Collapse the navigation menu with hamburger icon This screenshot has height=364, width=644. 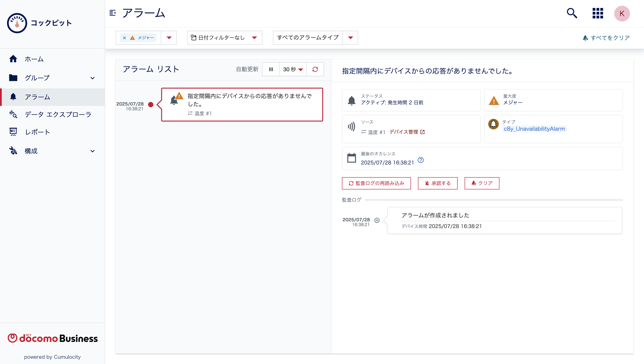[113, 13]
